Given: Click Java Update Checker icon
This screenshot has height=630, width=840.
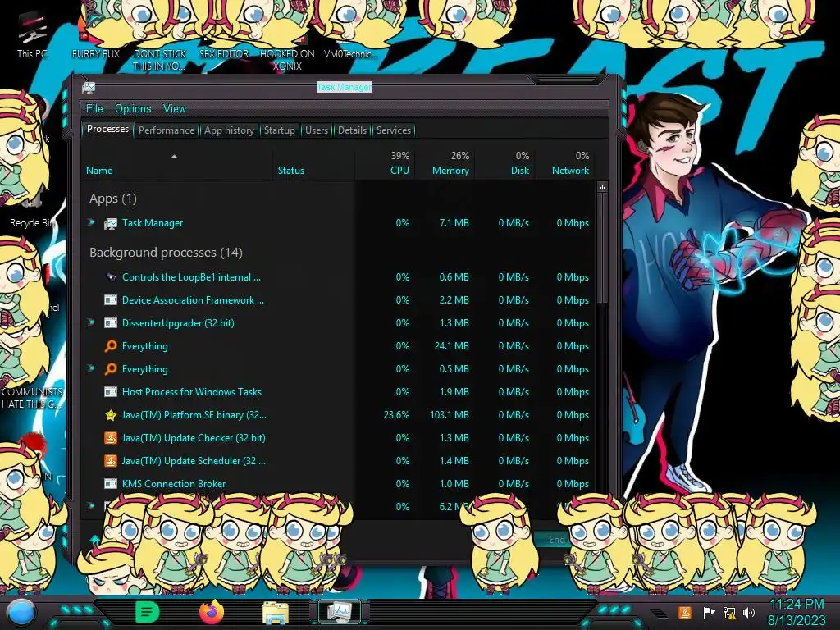Looking at the screenshot, I should click(111, 438).
